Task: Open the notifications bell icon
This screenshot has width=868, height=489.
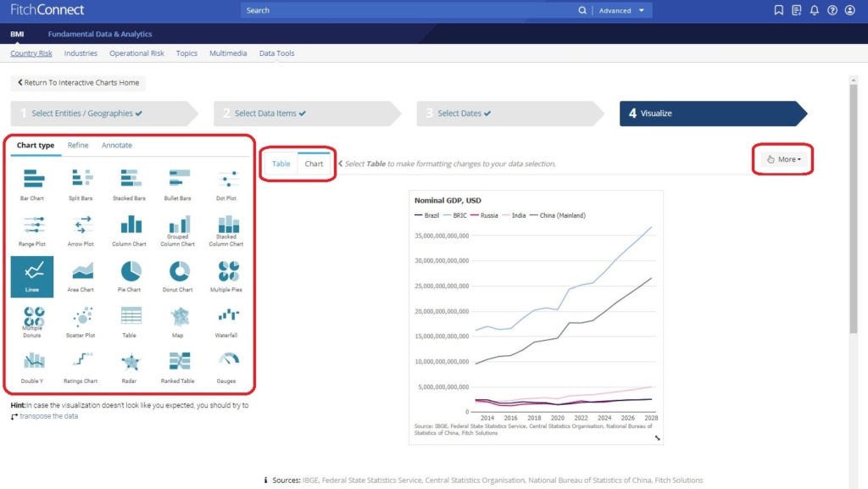Action: 815,10
